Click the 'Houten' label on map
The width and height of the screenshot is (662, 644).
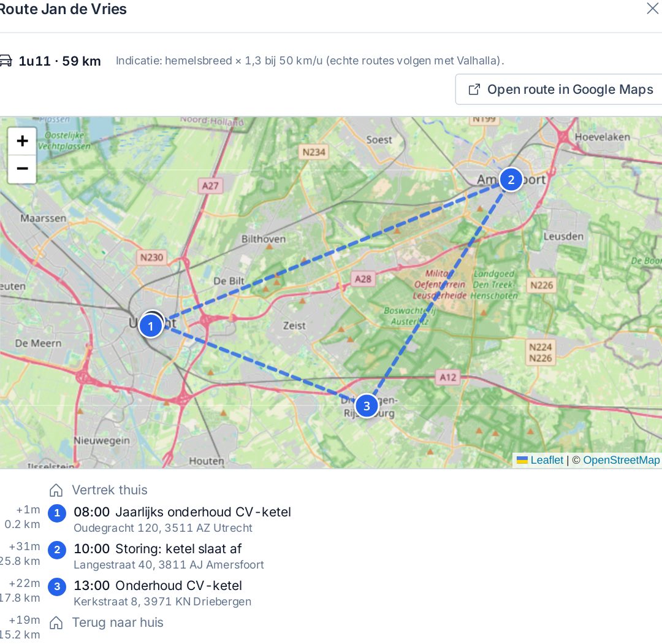[x=207, y=461]
